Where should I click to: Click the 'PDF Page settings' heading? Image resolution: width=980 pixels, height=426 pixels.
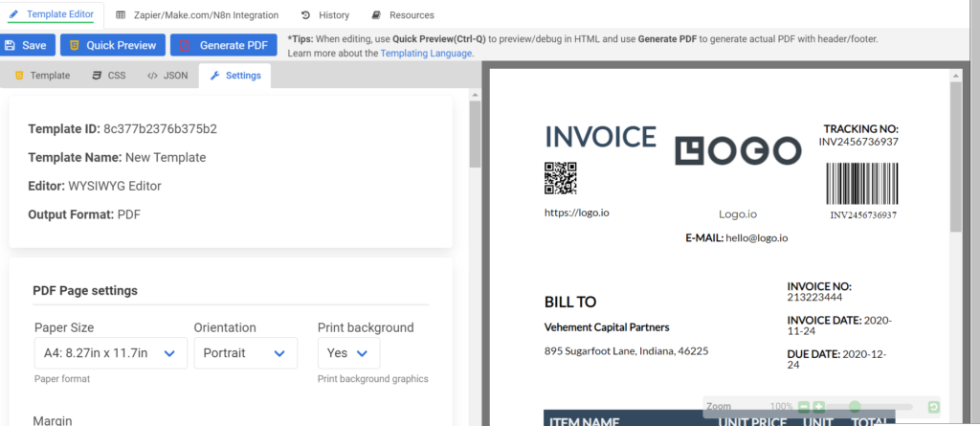coord(85,290)
